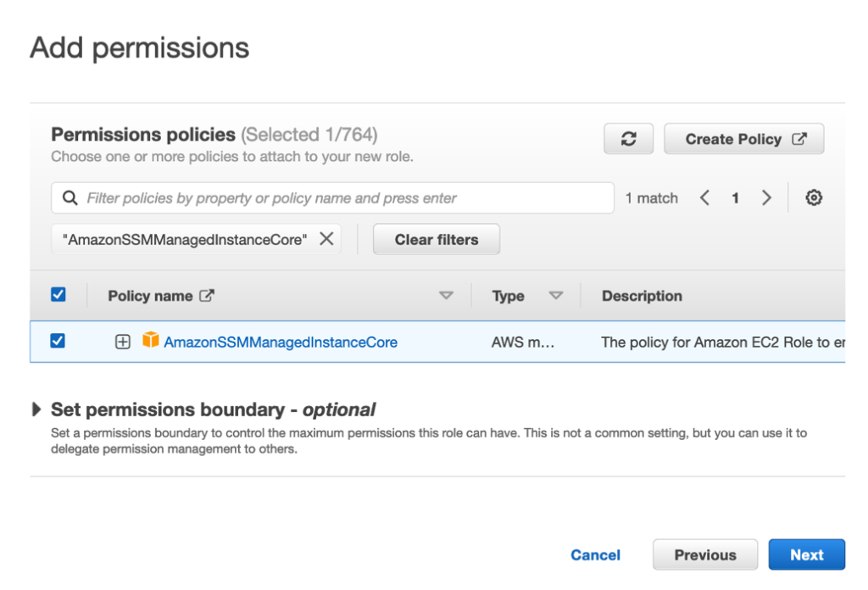Uncheck the AmazonSSMManagedInstanceCore row checkbox
Viewport: 868px width, 590px height.
tap(58, 342)
